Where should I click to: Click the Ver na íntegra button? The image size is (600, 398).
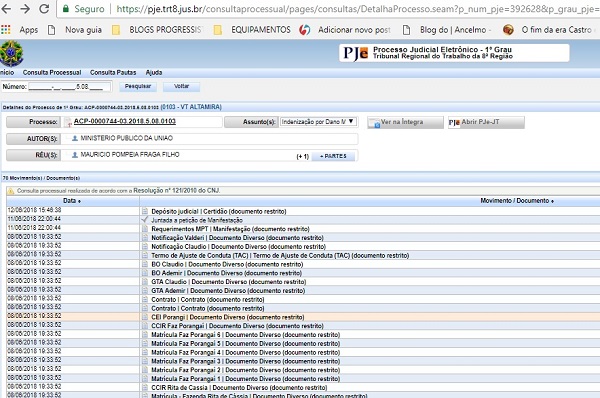coord(405,122)
